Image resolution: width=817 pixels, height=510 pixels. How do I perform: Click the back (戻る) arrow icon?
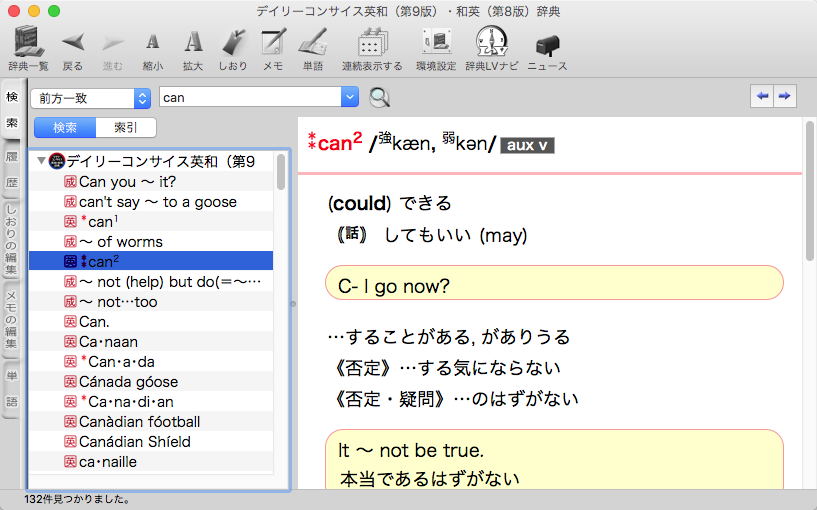click(73, 42)
